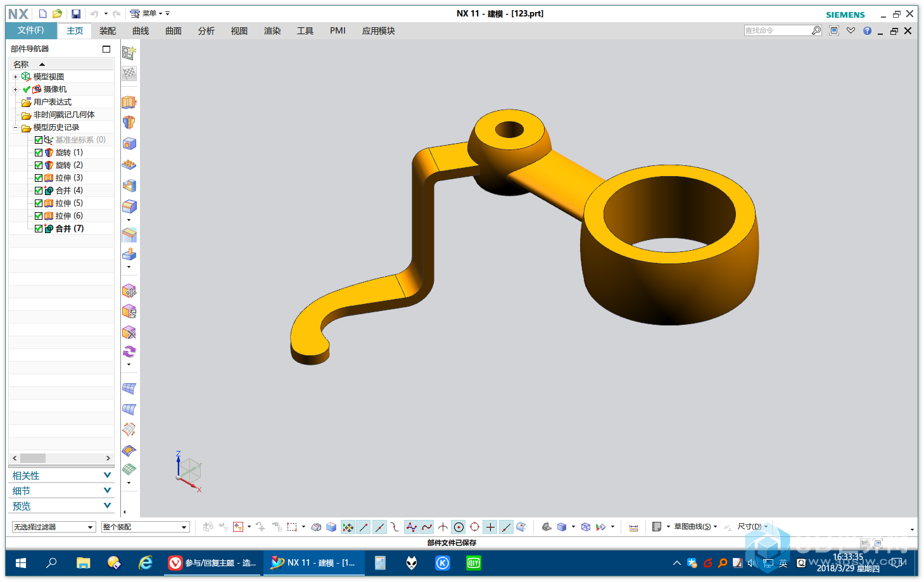This screenshot has width=924, height=582.
Task: Open the 文件(F) menu
Action: (30, 30)
